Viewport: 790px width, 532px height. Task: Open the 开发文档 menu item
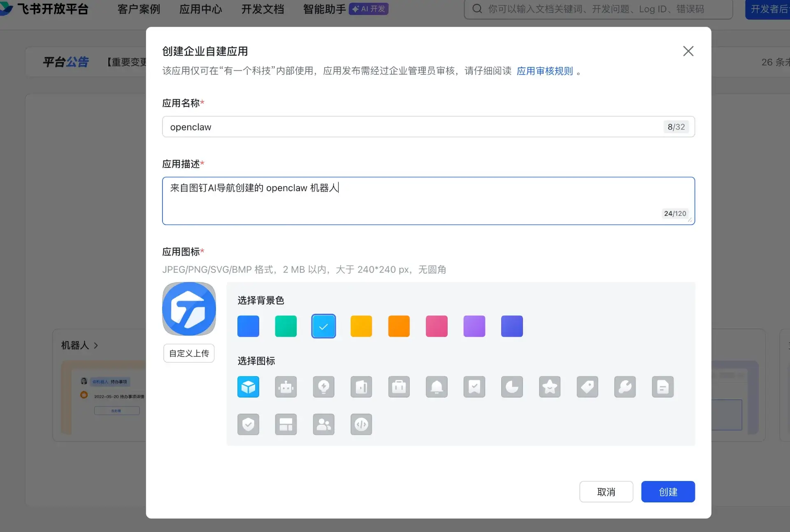pyautogui.click(x=263, y=9)
